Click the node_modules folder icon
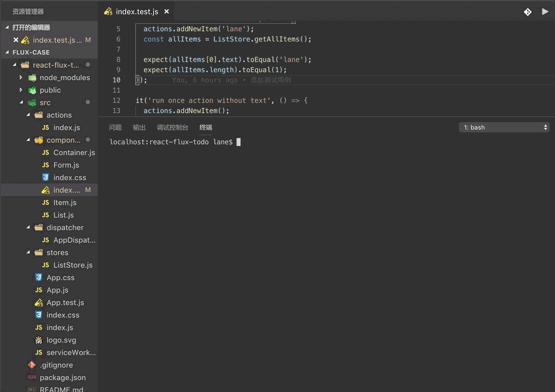 coord(32,78)
